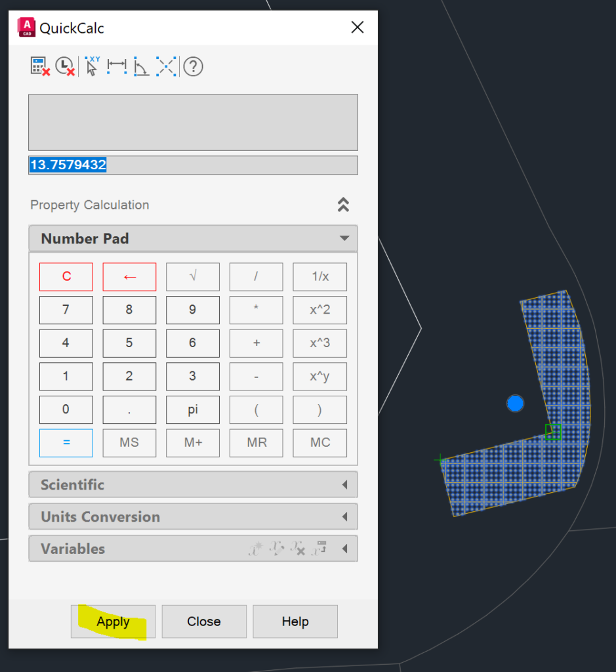The width and height of the screenshot is (616, 672).
Task: Tap number 7 on the pad
Action: [x=66, y=310]
